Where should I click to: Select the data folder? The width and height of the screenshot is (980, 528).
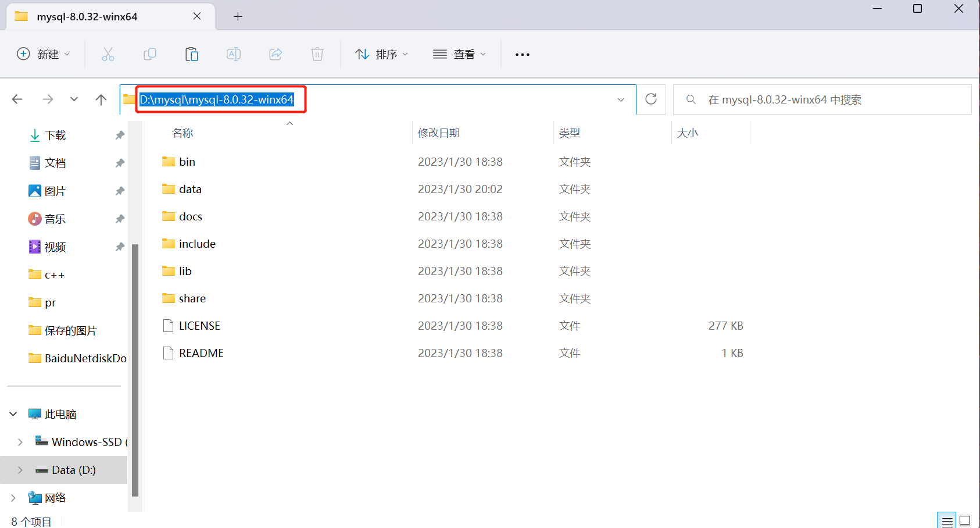tap(190, 189)
